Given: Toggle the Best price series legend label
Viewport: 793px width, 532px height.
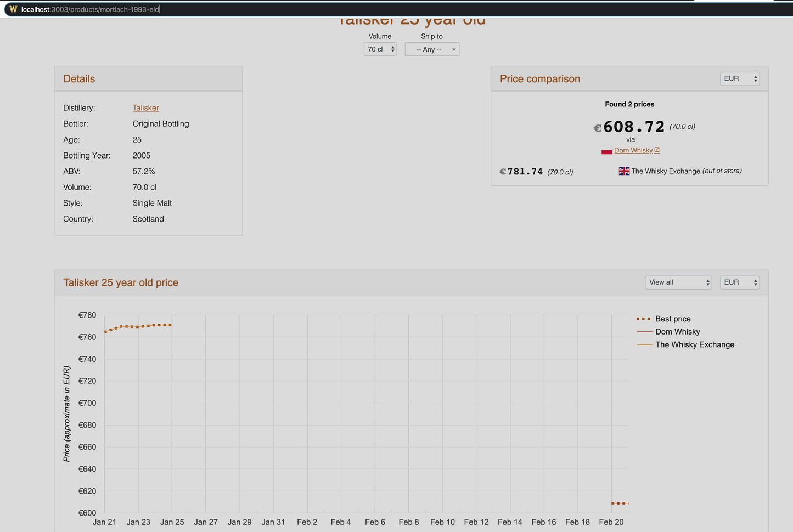Looking at the screenshot, I should click(x=673, y=319).
